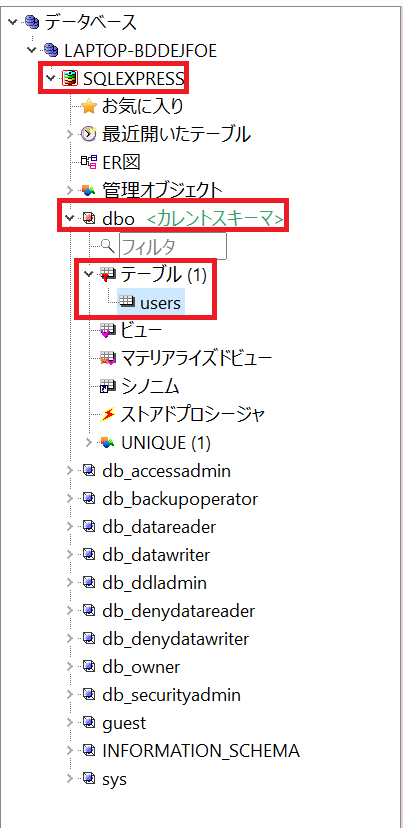Click the シノニム synonym icon
The height and width of the screenshot is (828, 403).
coord(108,387)
